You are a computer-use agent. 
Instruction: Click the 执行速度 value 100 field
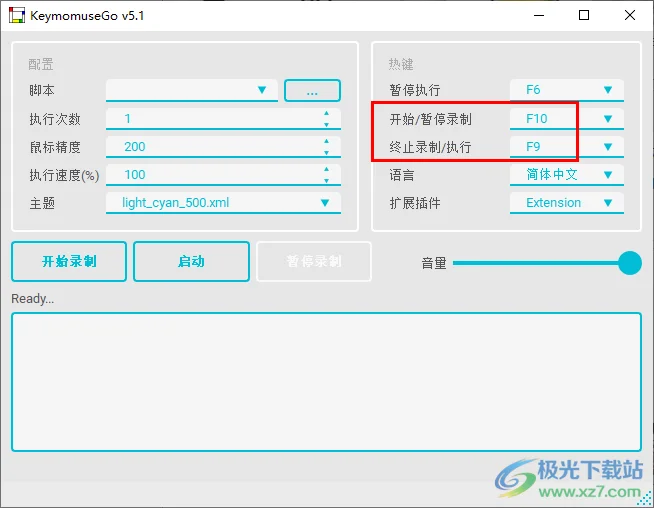[223, 175]
